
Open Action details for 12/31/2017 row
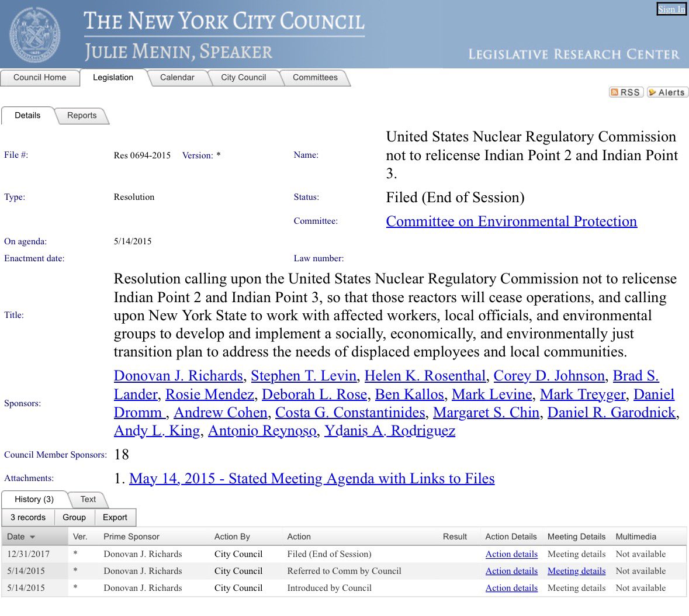(511, 555)
